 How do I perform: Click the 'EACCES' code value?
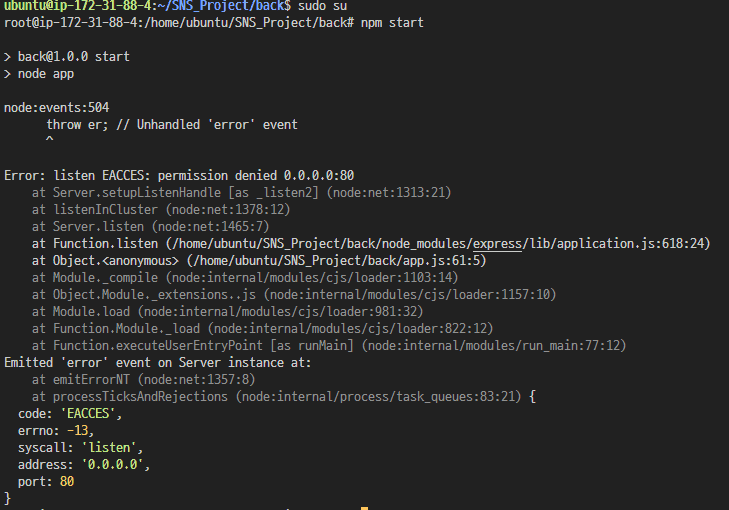tap(91, 414)
